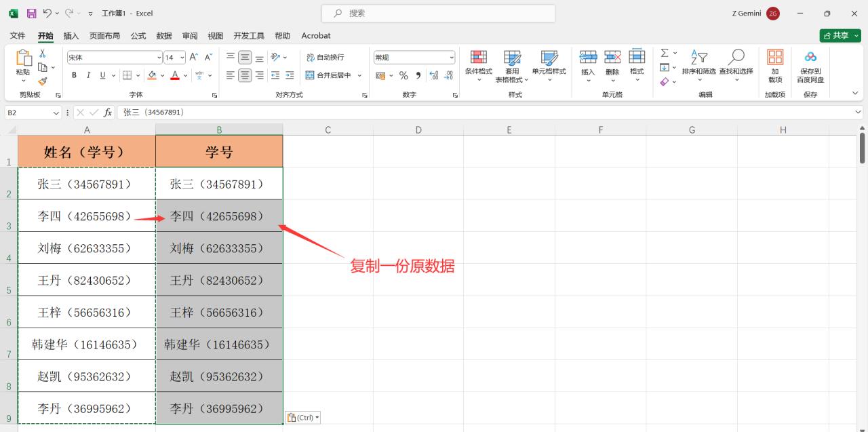Increase the cell indent
Screen dimensions: 868x432
[x=290, y=75]
